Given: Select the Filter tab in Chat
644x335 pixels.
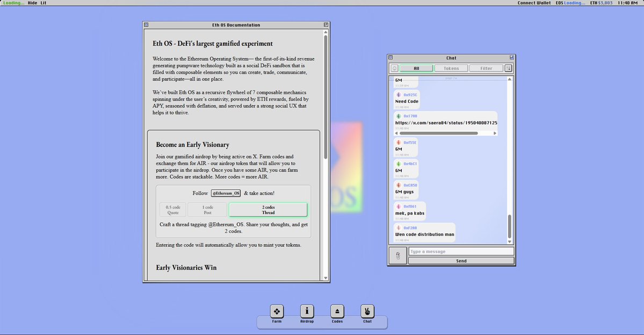Looking at the screenshot, I should tap(486, 68).
